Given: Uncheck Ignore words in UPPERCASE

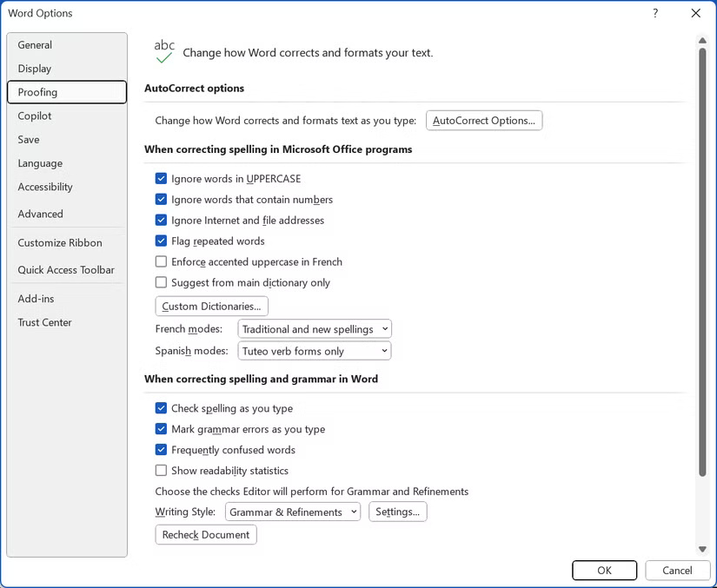Looking at the screenshot, I should click(161, 179).
